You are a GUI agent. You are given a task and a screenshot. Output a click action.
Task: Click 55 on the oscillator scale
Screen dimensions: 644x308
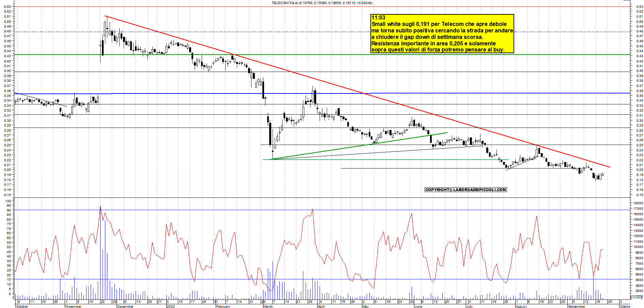click(9, 243)
